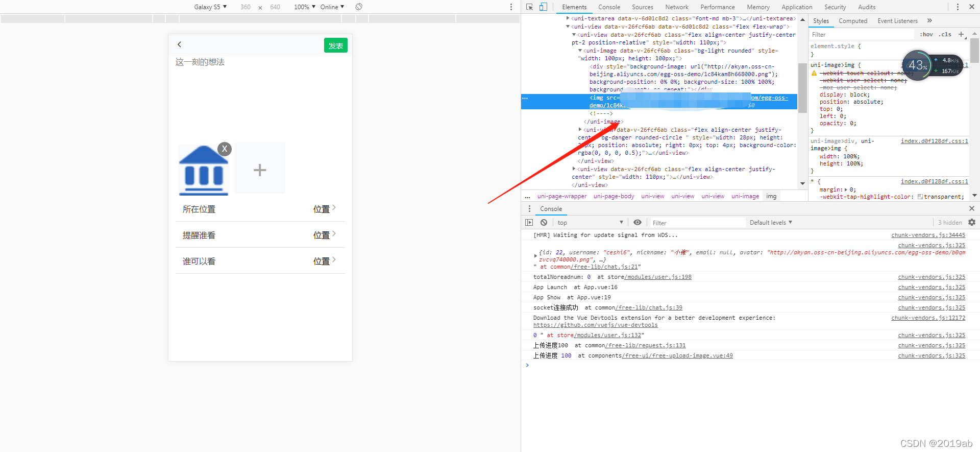
Task: Open the Application tab
Action: click(x=796, y=7)
